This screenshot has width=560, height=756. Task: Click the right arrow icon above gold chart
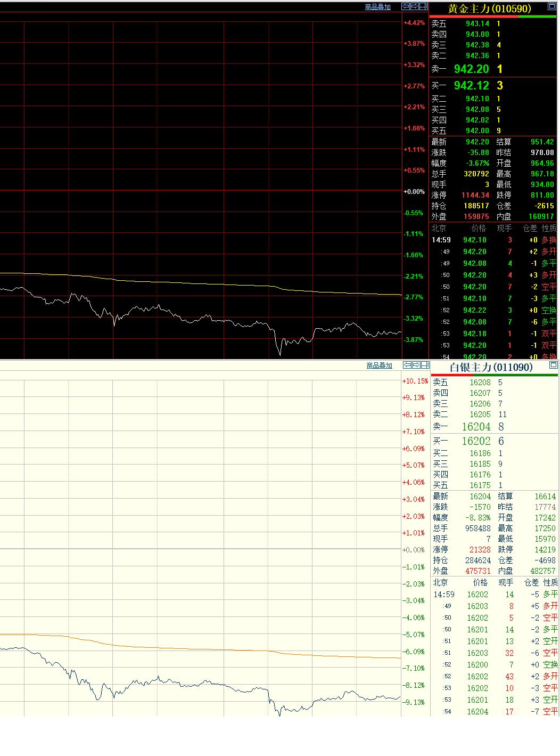(415, 6)
